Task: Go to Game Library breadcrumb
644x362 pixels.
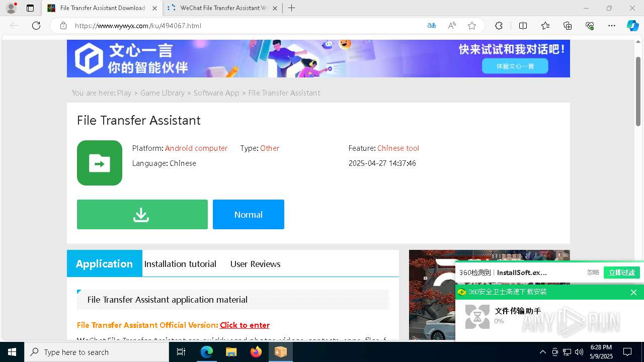Action: [163, 93]
